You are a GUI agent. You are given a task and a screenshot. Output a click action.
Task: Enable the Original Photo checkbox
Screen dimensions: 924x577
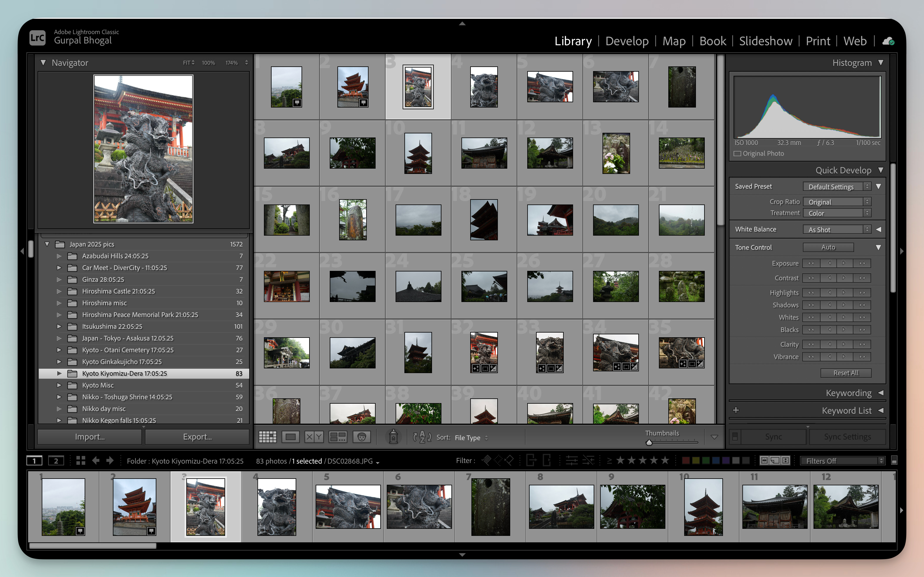(737, 153)
